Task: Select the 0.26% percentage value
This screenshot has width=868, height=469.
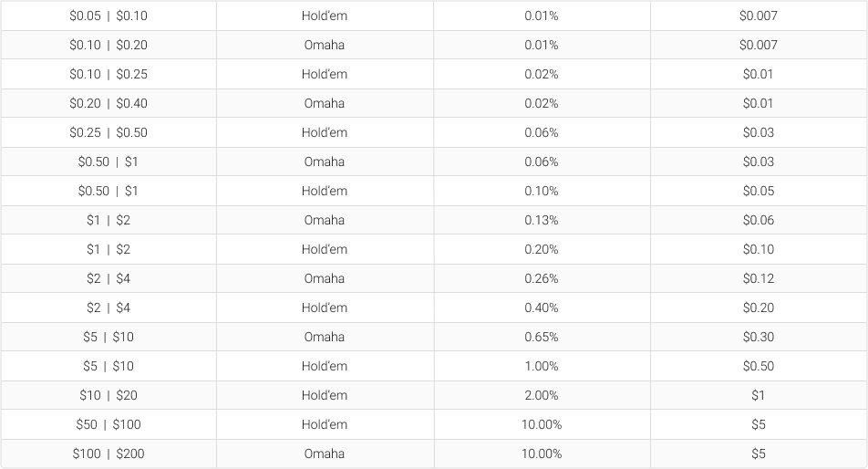Action: click(542, 278)
